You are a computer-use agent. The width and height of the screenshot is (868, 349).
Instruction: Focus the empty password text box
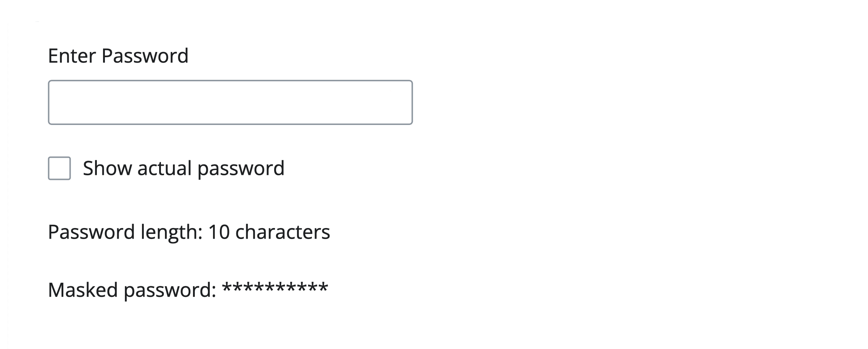tap(230, 102)
